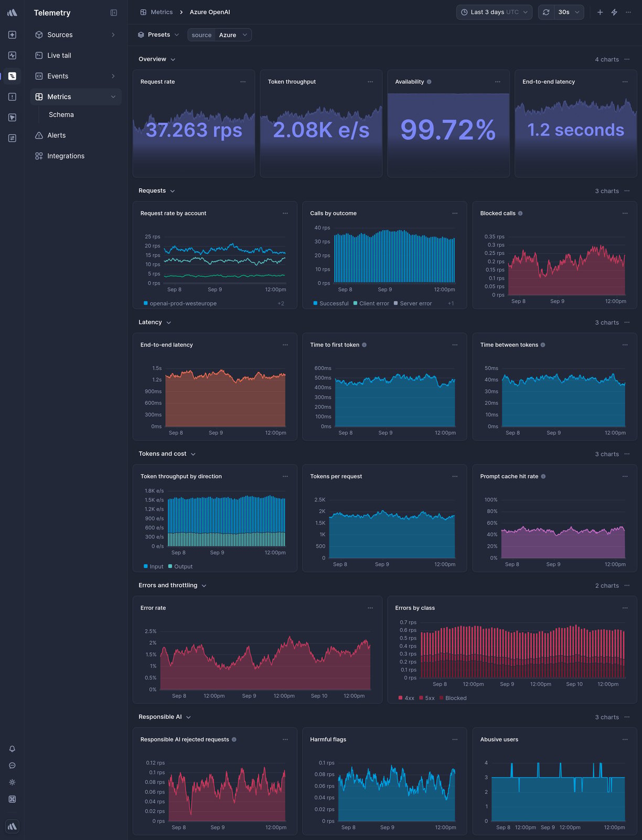Click the Live tail terminal icon
The width and height of the screenshot is (642, 840).
point(39,56)
